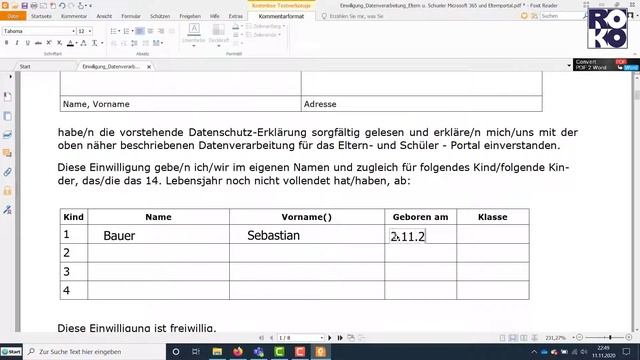The height and width of the screenshot is (360, 640).
Task: Toggle Strikethrough formatting button
Action: coord(38,43)
